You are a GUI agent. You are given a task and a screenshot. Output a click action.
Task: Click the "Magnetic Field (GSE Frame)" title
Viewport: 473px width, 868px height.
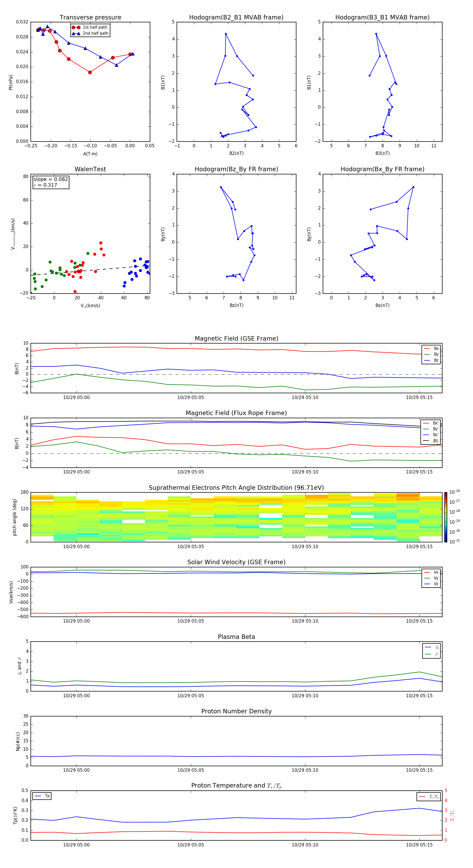tap(236, 339)
